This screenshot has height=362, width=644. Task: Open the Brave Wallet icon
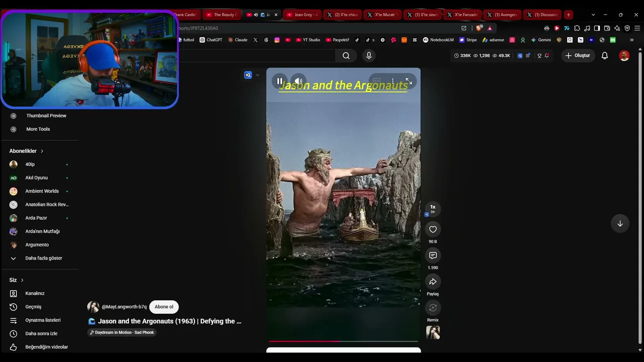point(607,28)
